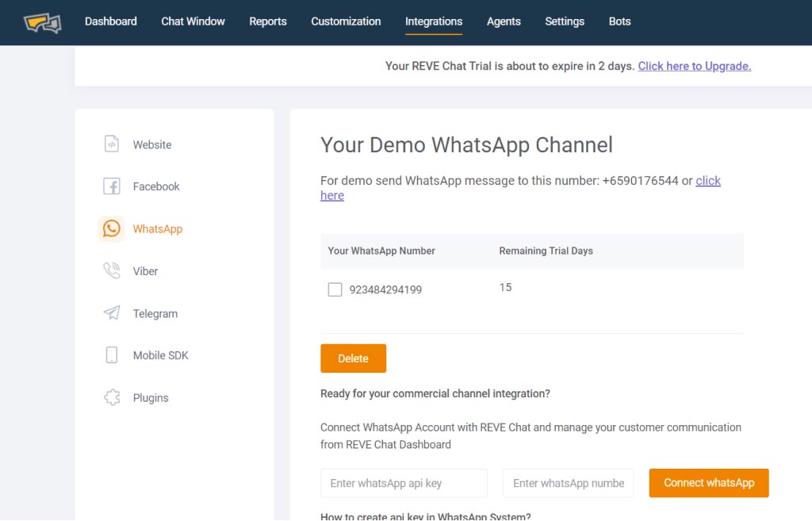Open the Mobile SDK sidebar label
This screenshot has width=812, height=521.
click(160, 355)
